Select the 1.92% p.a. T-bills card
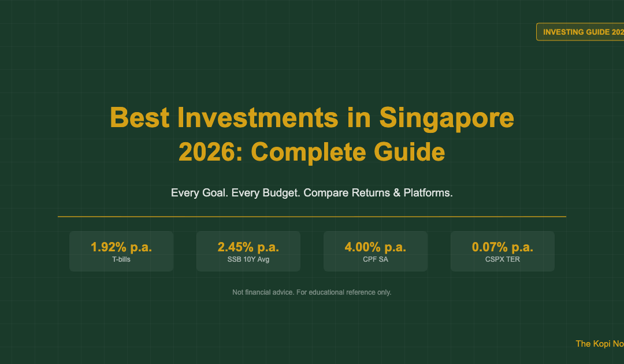This screenshot has width=624, height=364. tap(121, 251)
